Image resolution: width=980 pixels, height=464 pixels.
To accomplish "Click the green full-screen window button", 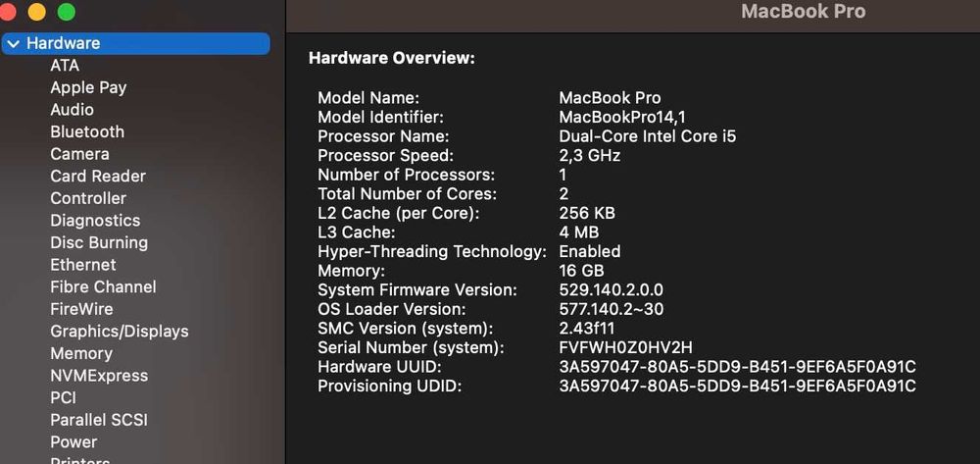I will pyautogui.click(x=67, y=11).
